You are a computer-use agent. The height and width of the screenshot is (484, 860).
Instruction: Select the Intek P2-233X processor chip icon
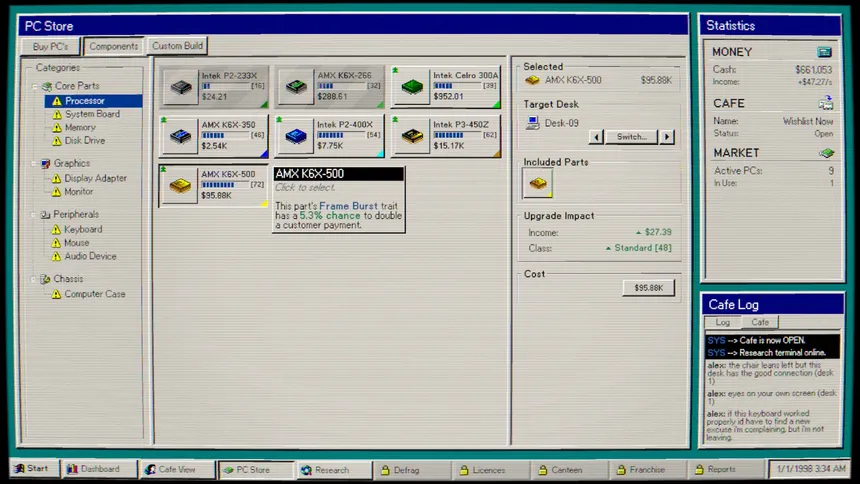point(180,87)
